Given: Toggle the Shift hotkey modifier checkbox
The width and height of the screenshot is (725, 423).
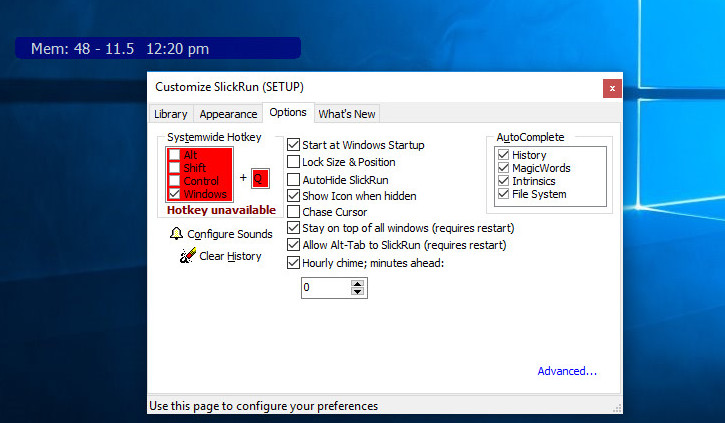Looking at the screenshot, I should pyautogui.click(x=174, y=167).
